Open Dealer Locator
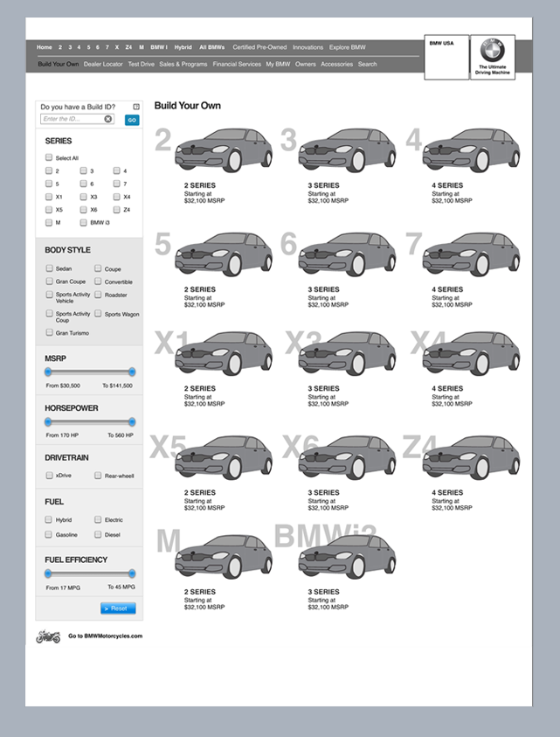The height and width of the screenshot is (737, 560). pyautogui.click(x=103, y=64)
